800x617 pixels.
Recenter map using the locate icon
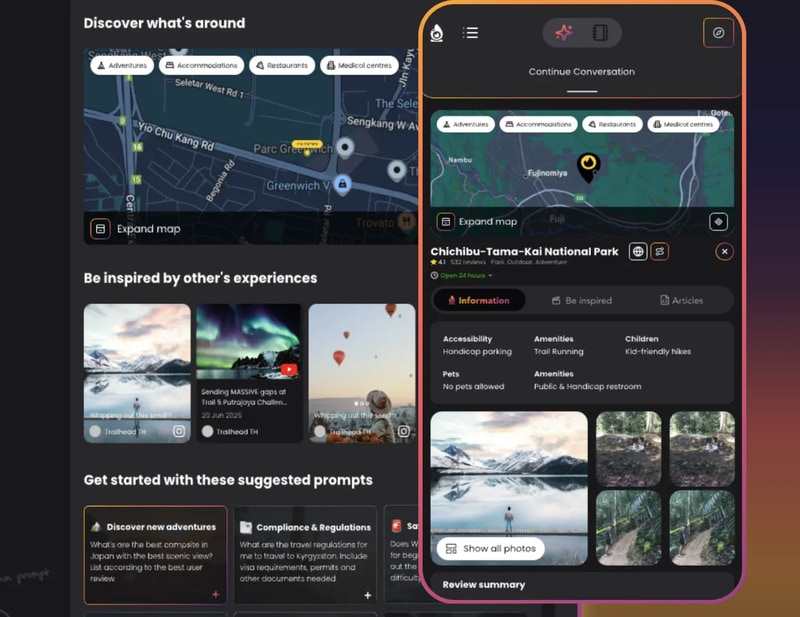718,221
